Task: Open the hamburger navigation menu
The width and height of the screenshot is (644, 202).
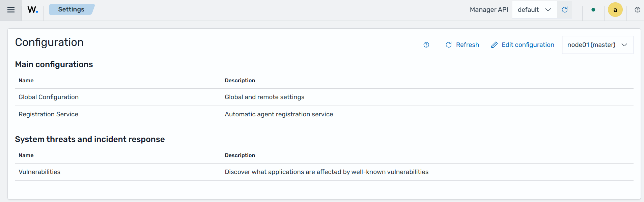Action: [11, 10]
